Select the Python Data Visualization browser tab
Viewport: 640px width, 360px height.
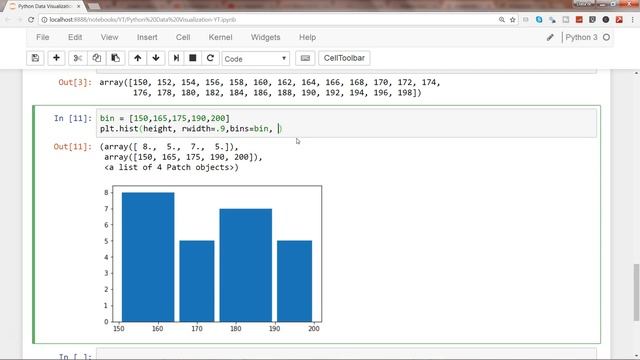44,7
